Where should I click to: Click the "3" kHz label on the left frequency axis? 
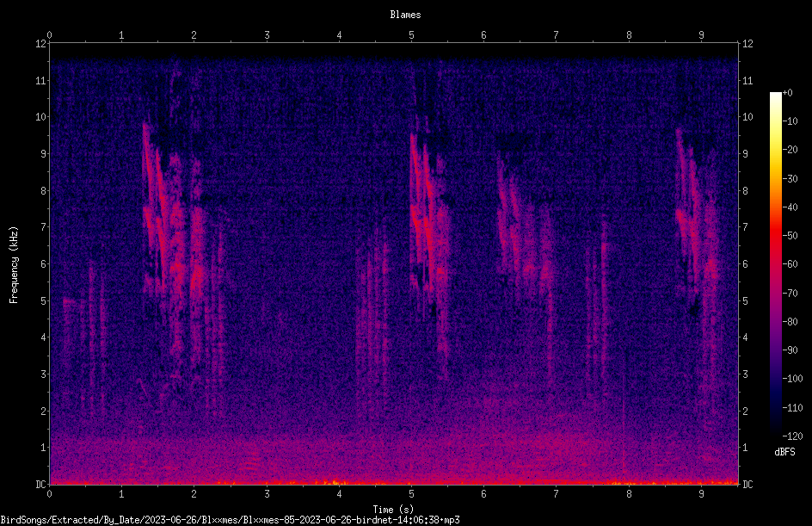pos(44,374)
